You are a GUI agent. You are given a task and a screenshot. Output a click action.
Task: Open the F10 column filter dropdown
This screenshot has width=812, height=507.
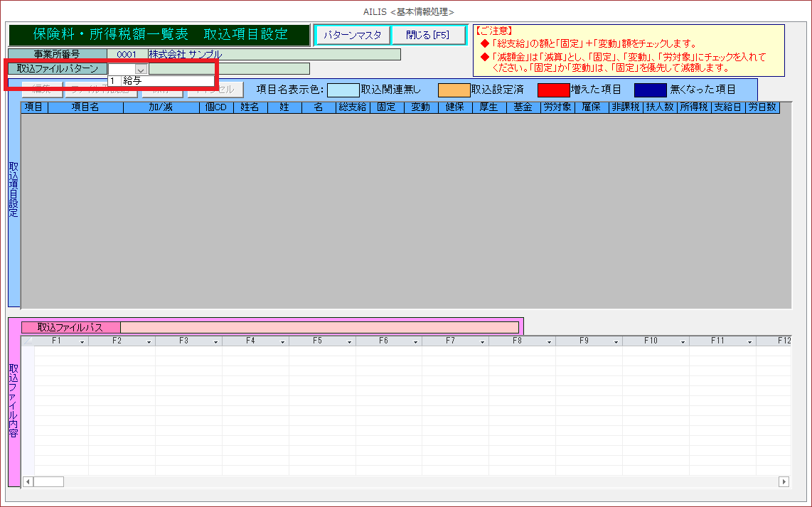(683, 342)
